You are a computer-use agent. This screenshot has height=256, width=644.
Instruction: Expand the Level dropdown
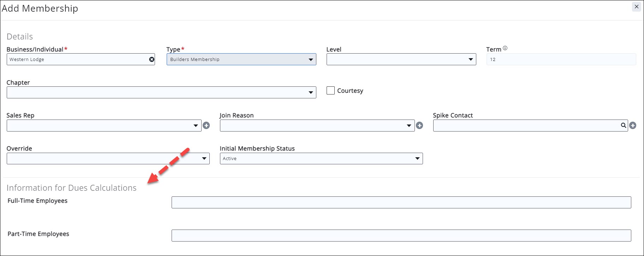[x=401, y=60]
